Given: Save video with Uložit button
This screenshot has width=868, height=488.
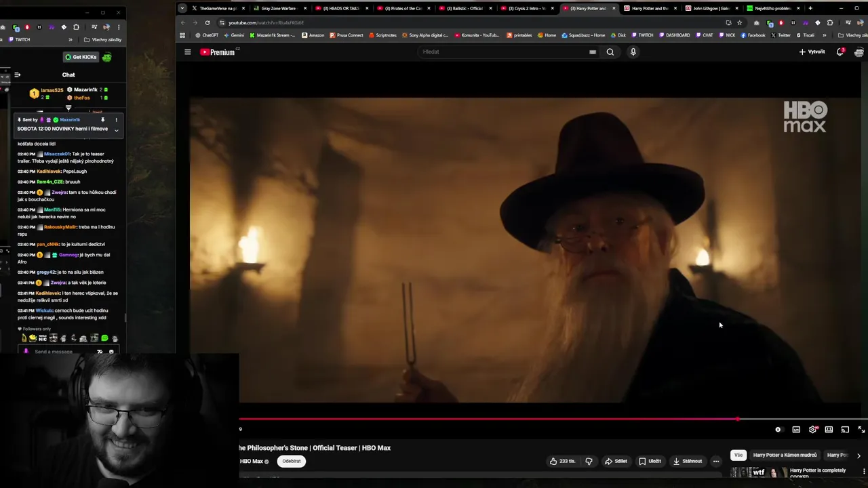Looking at the screenshot, I should [649, 461].
